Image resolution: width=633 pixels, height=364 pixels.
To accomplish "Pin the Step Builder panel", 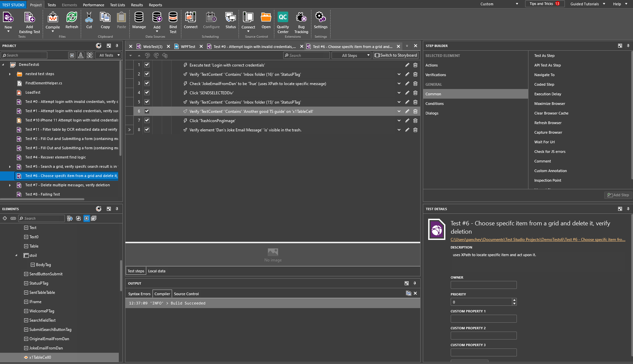I will click(x=628, y=46).
